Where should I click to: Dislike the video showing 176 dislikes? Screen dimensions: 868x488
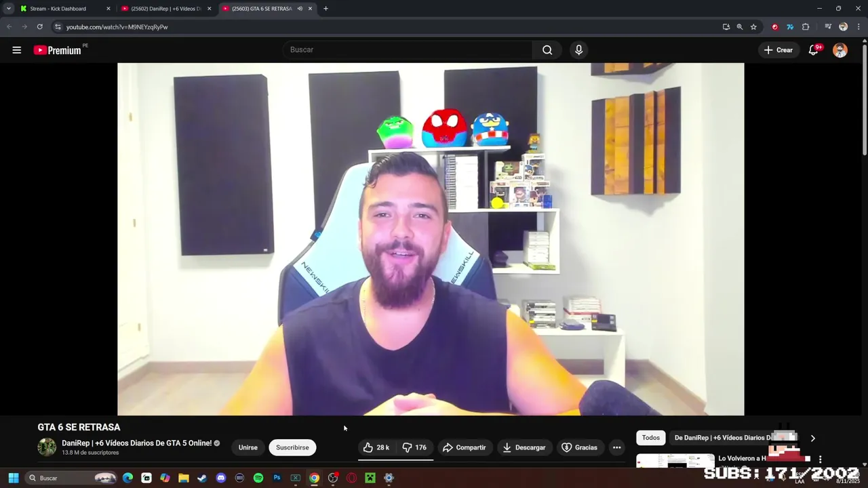(x=415, y=447)
